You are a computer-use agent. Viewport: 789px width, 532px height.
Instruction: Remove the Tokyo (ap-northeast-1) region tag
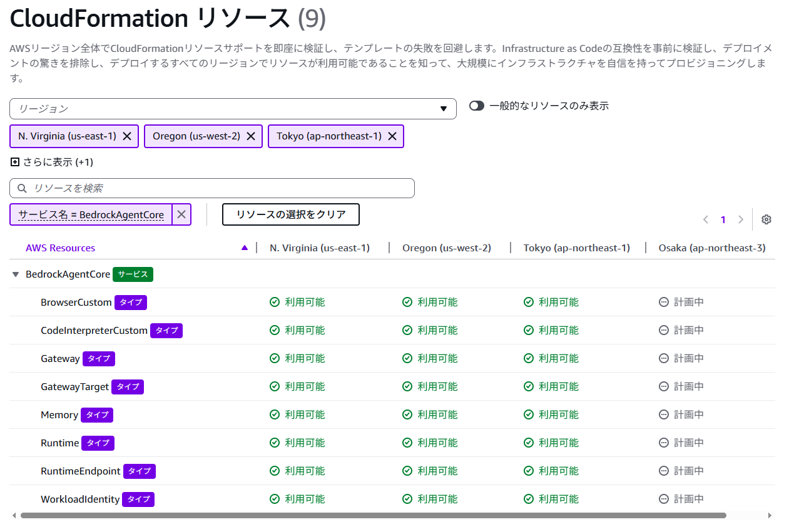coord(392,136)
